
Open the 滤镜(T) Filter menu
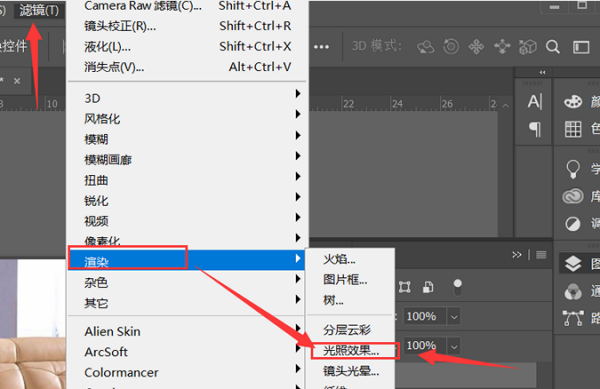[39, 10]
